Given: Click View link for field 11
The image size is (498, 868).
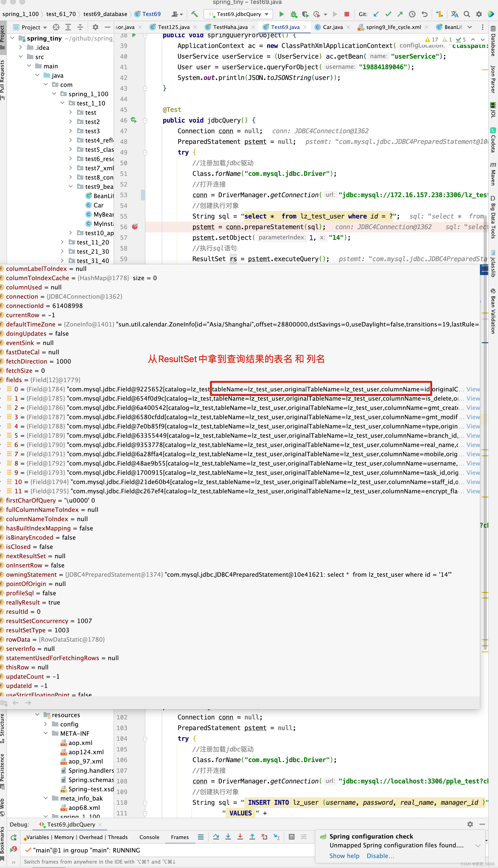Looking at the screenshot, I should tap(473, 491).
